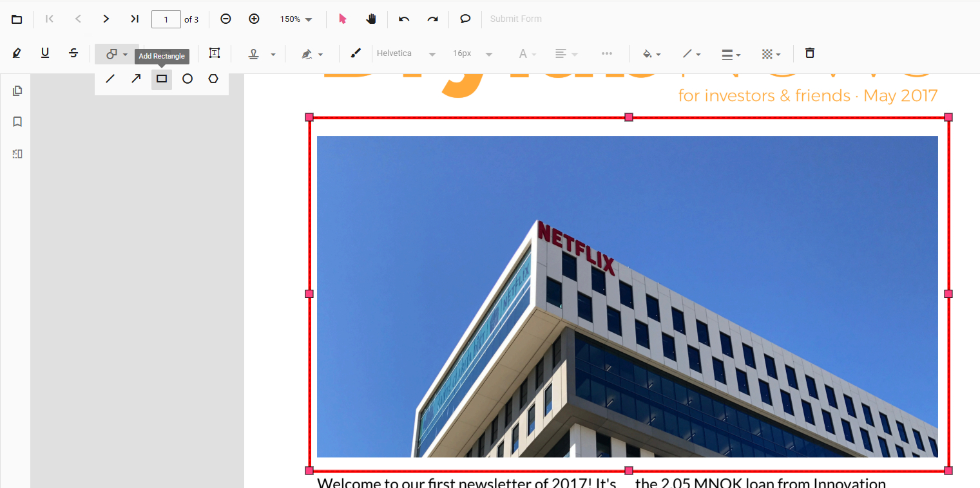The width and height of the screenshot is (980, 488).
Task: Click the Submit Form button
Action: [515, 19]
